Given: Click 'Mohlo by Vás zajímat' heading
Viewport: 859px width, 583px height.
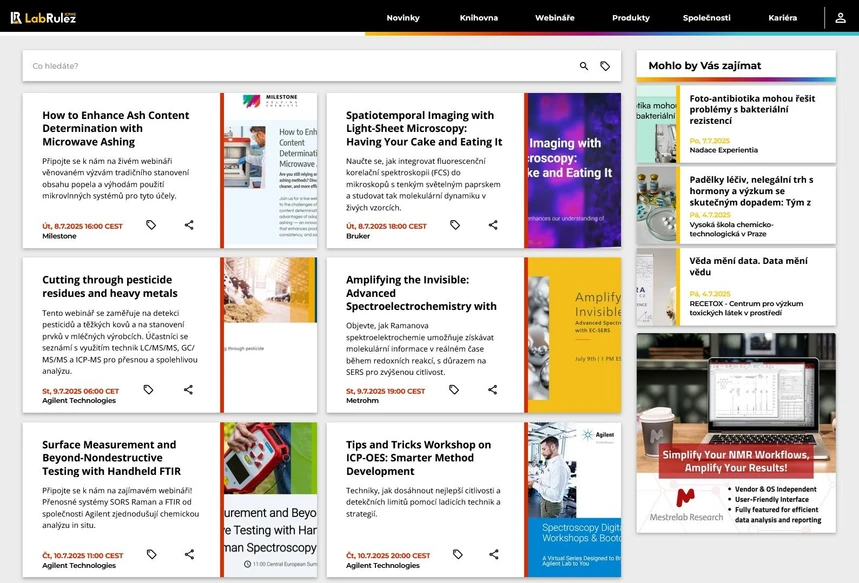Looking at the screenshot, I should tap(705, 66).
